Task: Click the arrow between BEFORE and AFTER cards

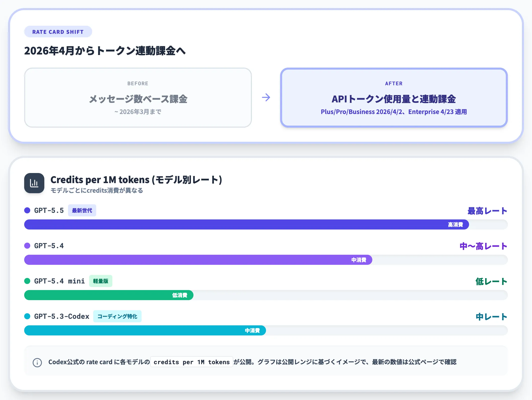Action: [x=266, y=97]
